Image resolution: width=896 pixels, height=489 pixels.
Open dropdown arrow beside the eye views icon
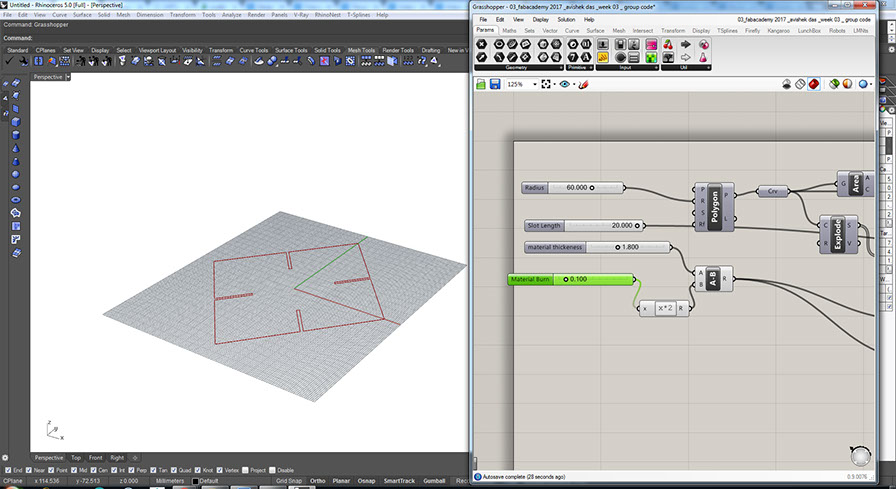574,85
